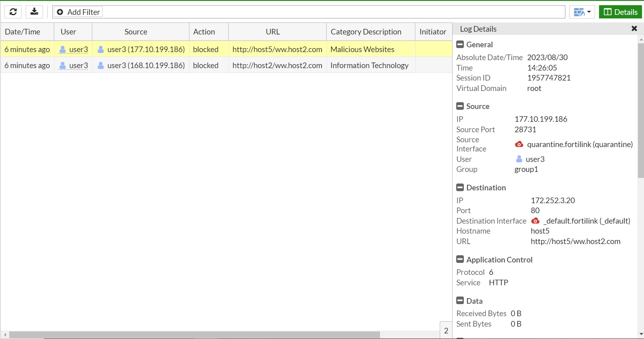Click Absolute Date/Time value 2023/08/30
Screen dimensions: 644x339
547,57
